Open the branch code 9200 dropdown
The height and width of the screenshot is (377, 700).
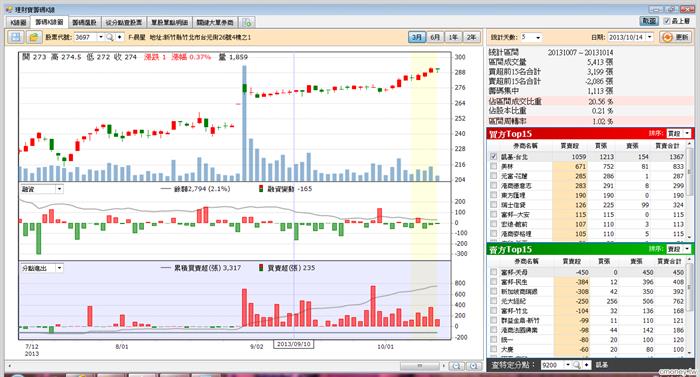pos(567,365)
